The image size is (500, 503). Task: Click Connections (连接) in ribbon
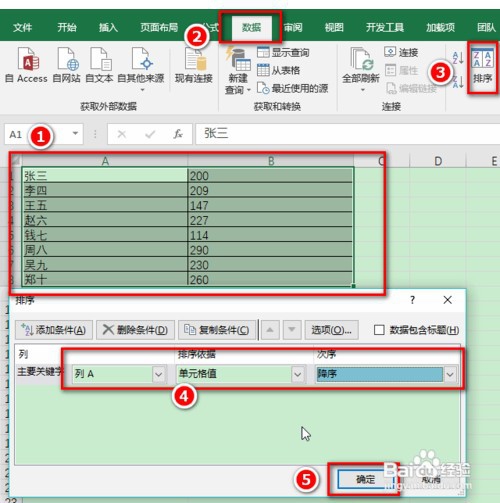401,52
